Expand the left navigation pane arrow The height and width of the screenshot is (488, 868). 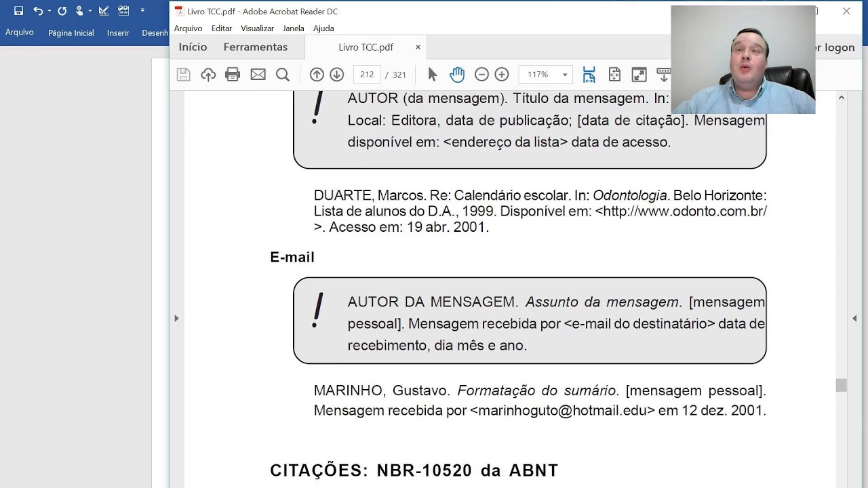(176, 318)
